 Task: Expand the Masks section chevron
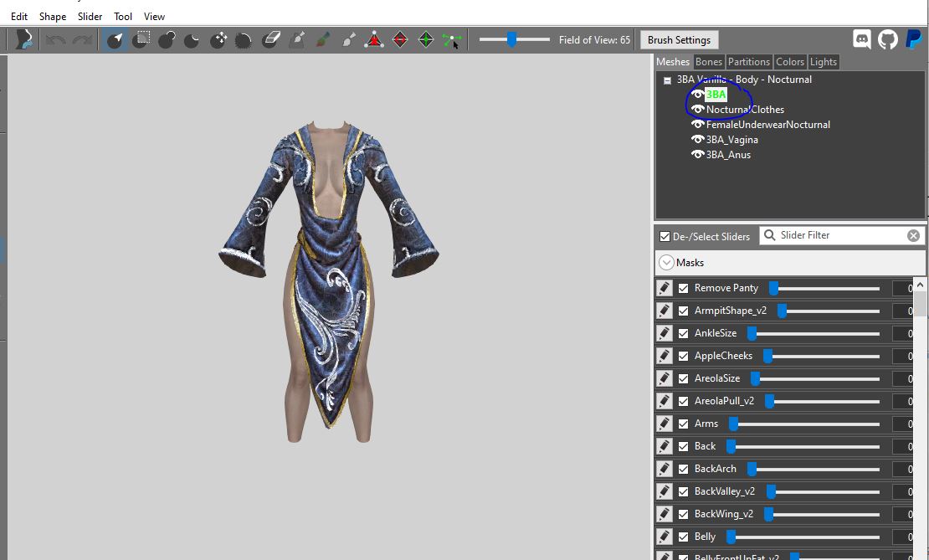(666, 263)
